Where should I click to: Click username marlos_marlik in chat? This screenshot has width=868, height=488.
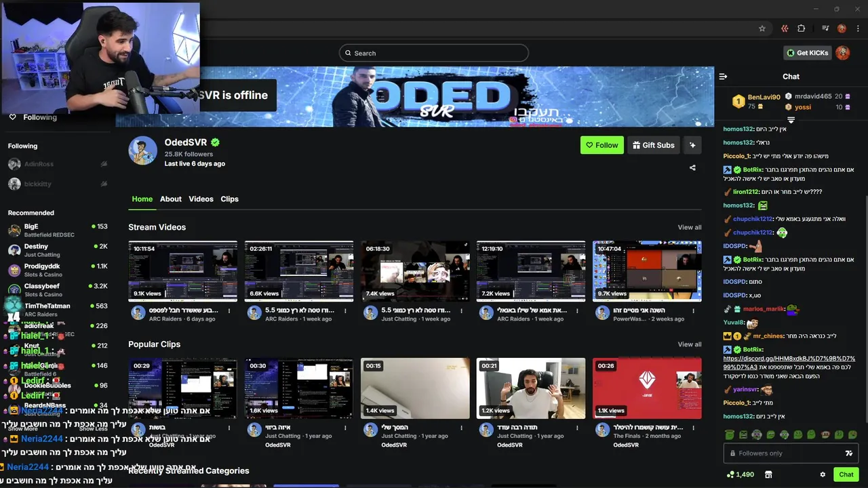point(763,309)
